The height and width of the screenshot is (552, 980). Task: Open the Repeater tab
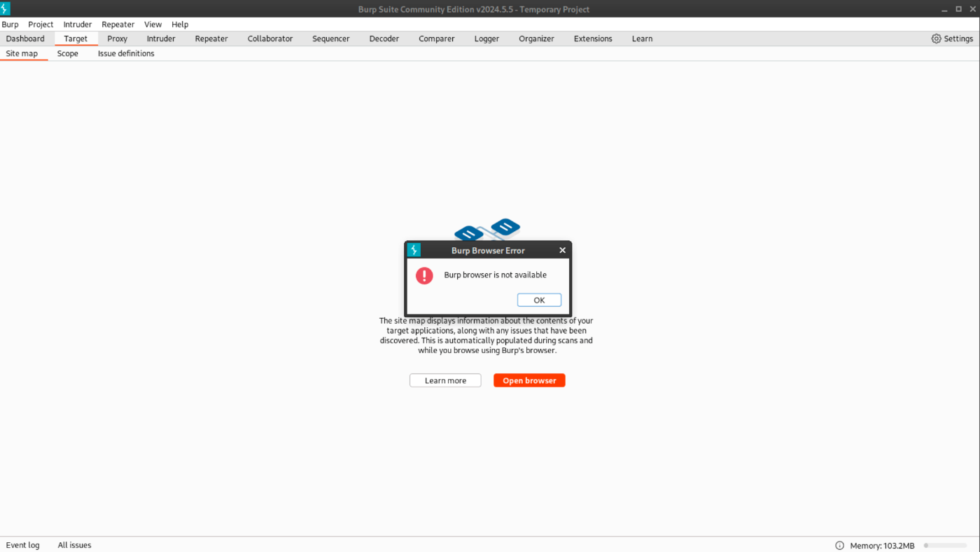(211, 39)
